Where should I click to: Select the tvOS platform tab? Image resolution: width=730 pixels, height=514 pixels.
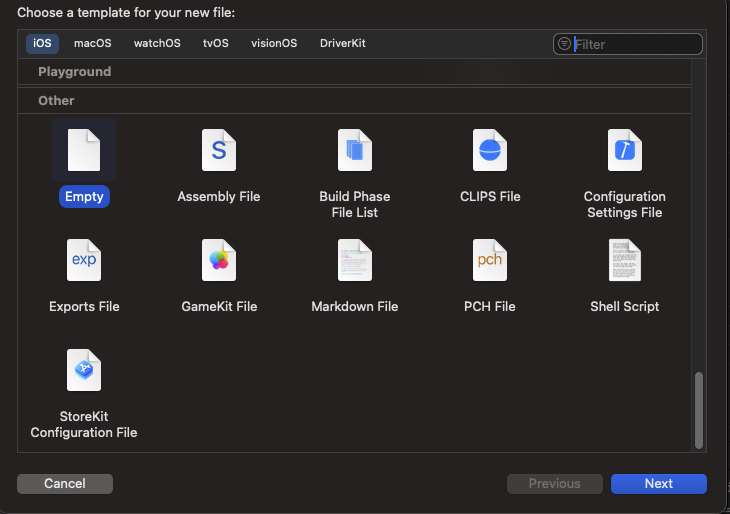(216, 43)
